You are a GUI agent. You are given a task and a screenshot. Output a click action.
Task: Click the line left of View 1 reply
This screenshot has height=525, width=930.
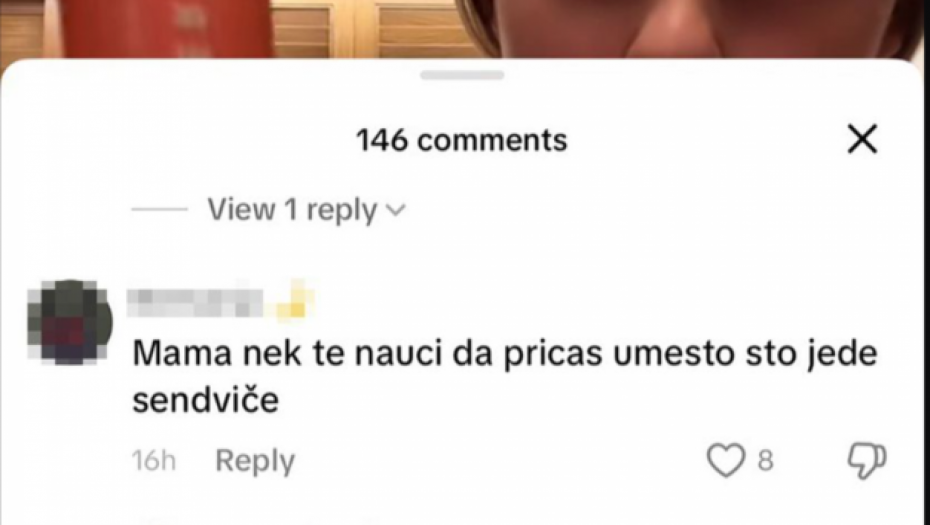tap(159, 209)
